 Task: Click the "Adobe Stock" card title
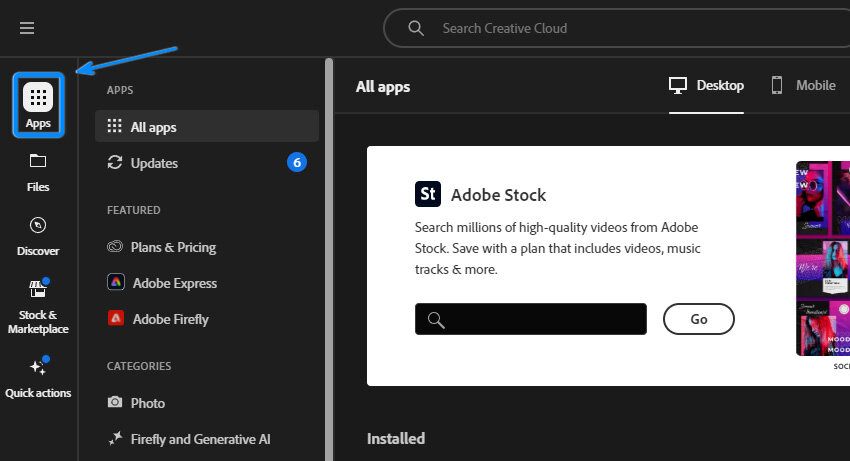point(498,195)
